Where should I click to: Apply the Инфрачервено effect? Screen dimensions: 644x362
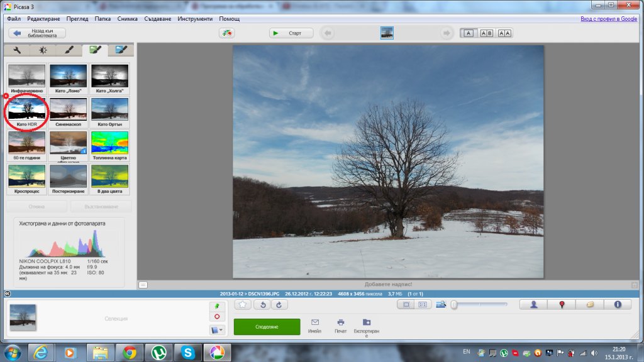(26, 79)
